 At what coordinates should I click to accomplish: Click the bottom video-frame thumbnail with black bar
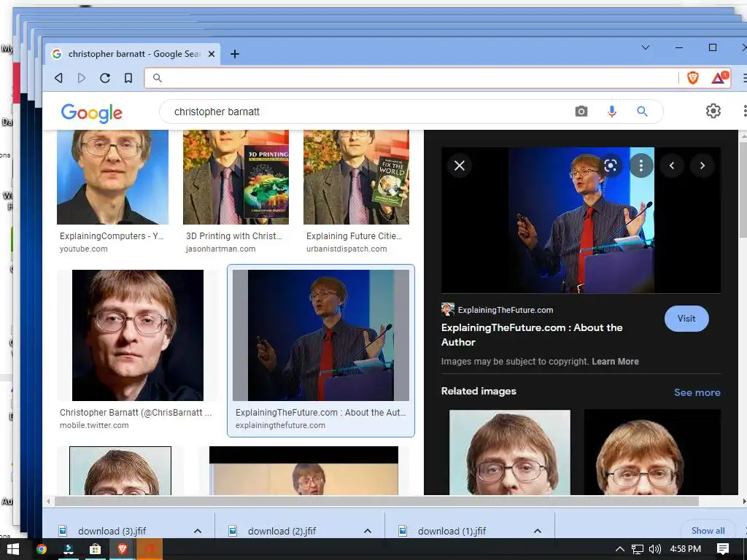pos(303,470)
